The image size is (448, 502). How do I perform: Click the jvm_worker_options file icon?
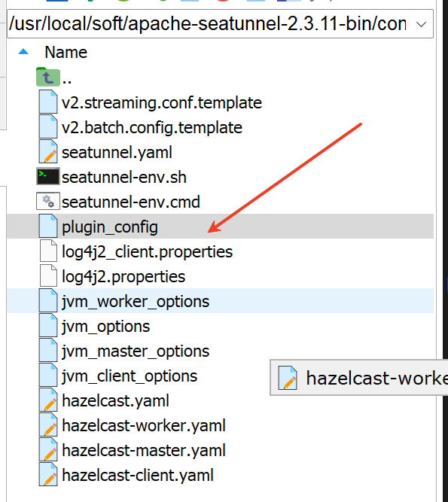pos(48,300)
